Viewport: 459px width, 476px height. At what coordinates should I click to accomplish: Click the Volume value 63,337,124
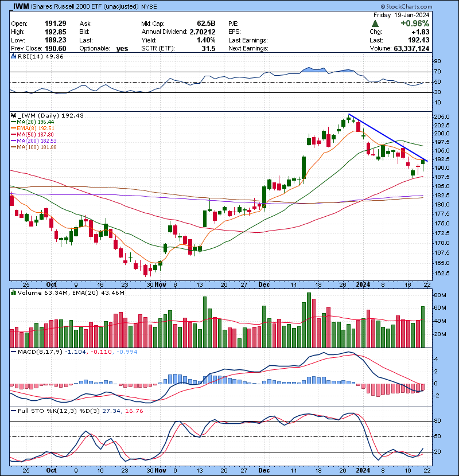tap(411, 48)
